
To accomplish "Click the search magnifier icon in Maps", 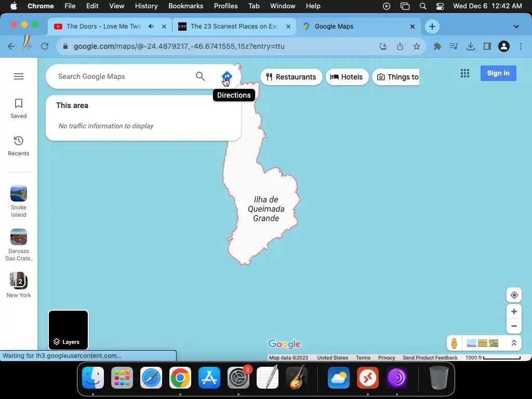I will pyautogui.click(x=201, y=76).
